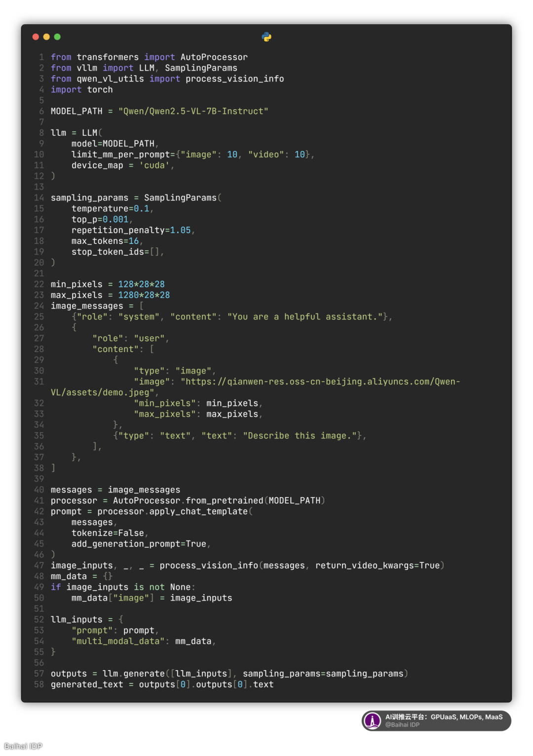Viewport: 533px width, 756px height.
Task: Click the "user" string on line 27
Action: [150, 339]
